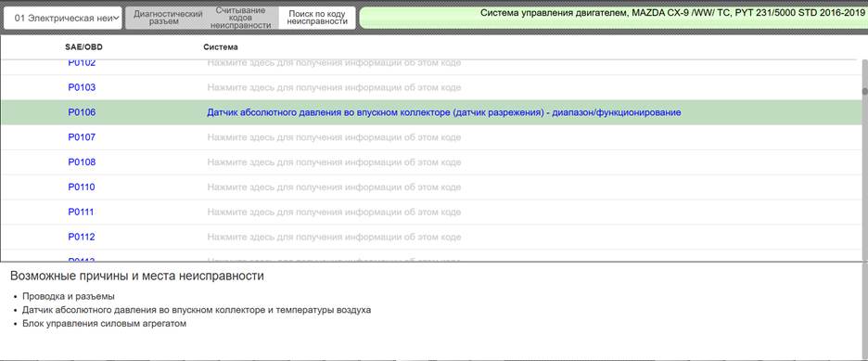Open fault code P0106 link
The height and width of the screenshot is (361, 868).
[82, 112]
